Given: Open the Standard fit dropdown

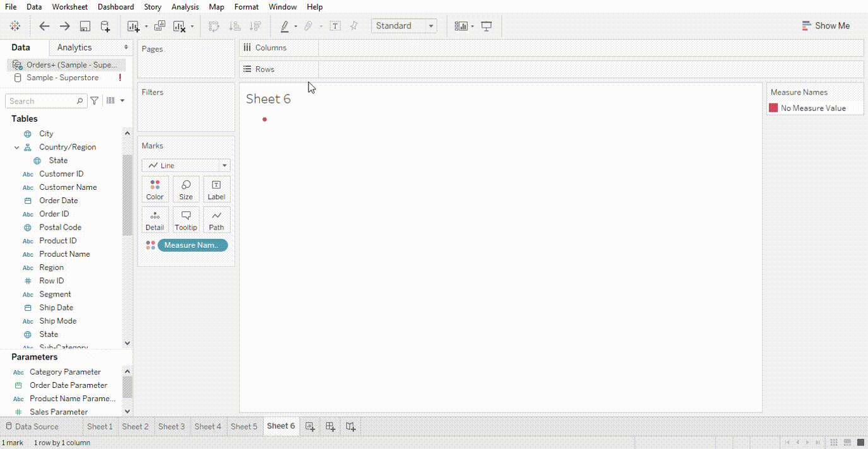Looking at the screenshot, I should click(404, 26).
